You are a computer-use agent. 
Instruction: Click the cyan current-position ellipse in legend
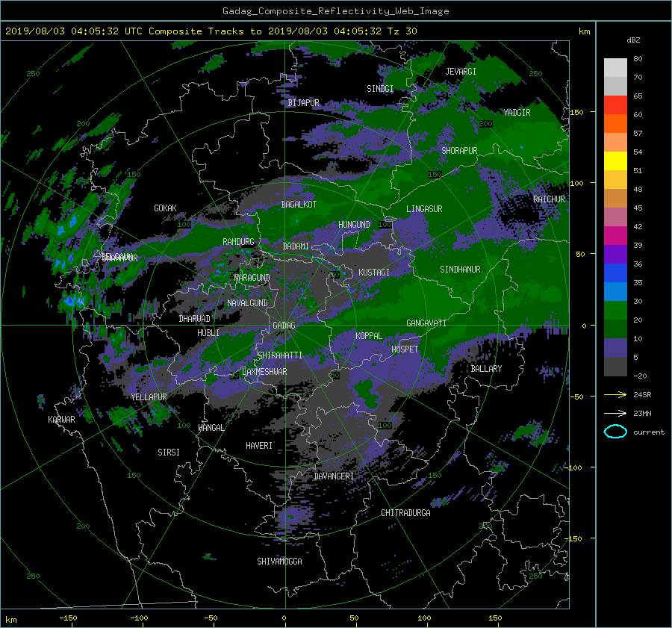click(615, 432)
